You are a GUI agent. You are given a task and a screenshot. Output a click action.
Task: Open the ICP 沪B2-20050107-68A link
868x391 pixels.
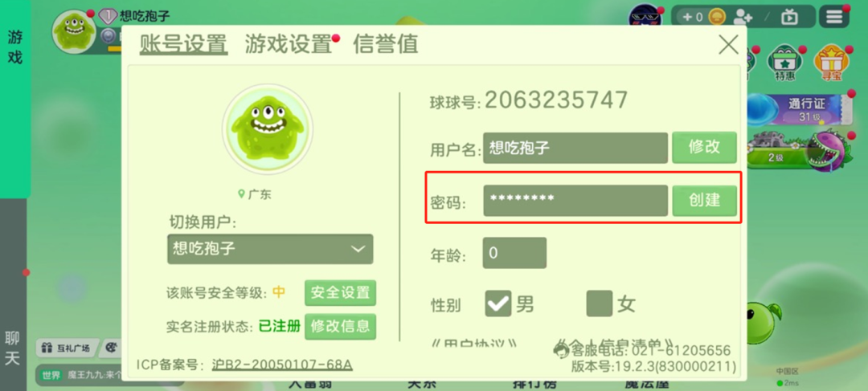(282, 365)
